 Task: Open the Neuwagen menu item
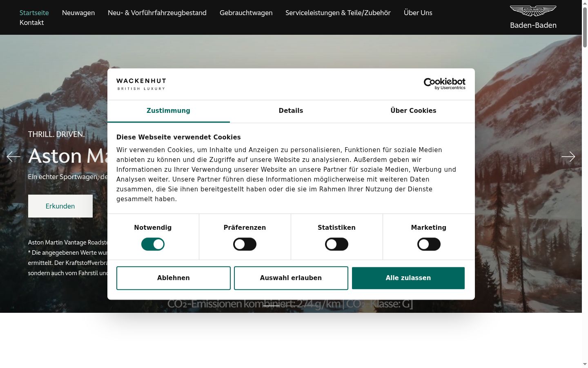(78, 13)
